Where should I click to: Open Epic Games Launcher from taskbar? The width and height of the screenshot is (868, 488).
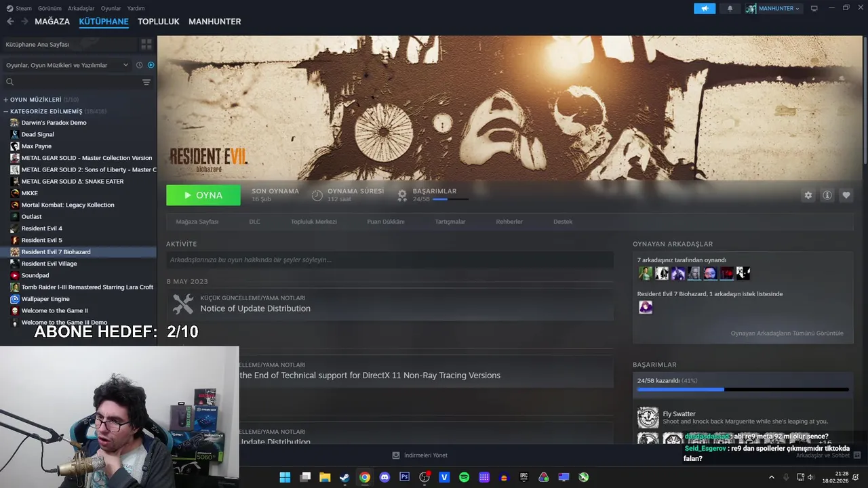[x=524, y=477]
